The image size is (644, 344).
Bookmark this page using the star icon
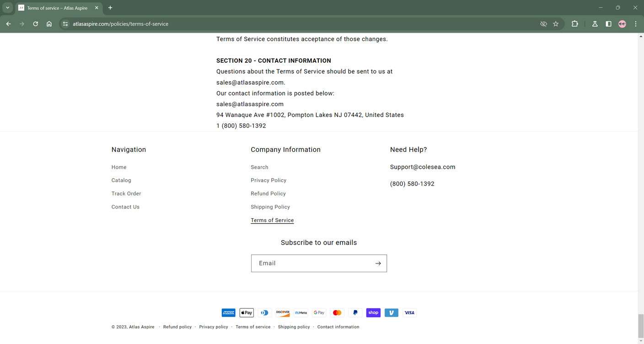(x=555, y=24)
